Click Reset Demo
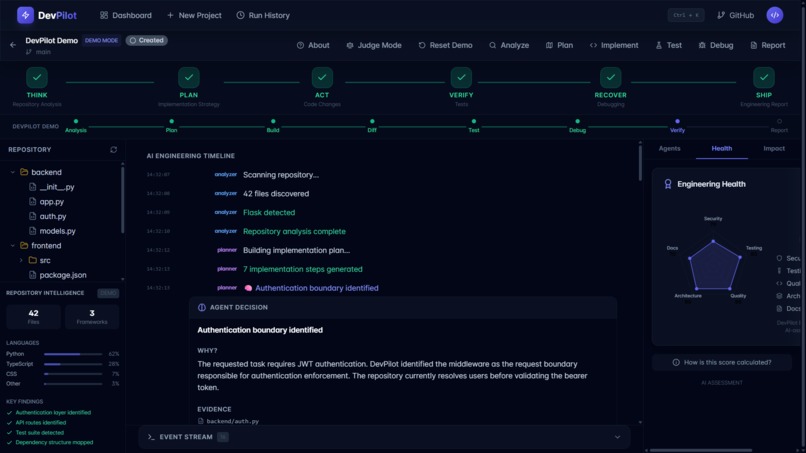Image resolution: width=806 pixels, height=453 pixels. [445, 45]
